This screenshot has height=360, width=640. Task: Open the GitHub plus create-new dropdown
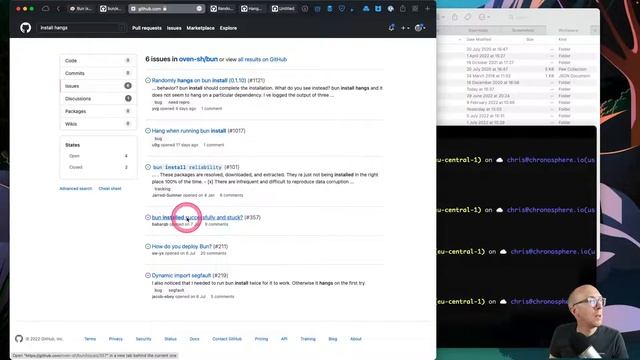(x=405, y=28)
